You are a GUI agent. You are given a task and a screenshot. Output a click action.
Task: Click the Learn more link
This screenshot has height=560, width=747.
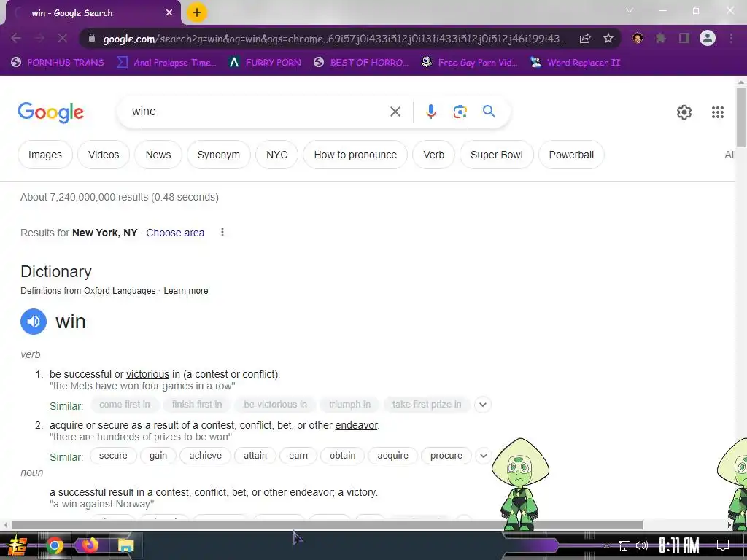coord(186,291)
